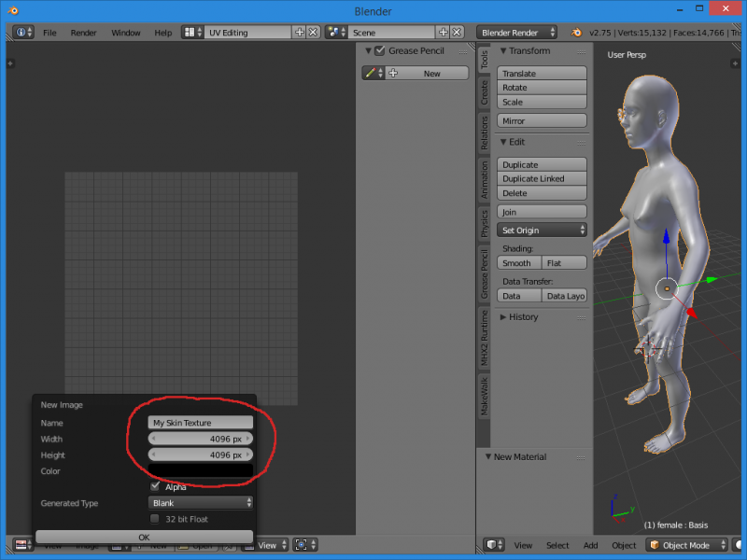Viewport: 747px width, 560px height.
Task: Click the black Color swatch
Action: [201, 471]
